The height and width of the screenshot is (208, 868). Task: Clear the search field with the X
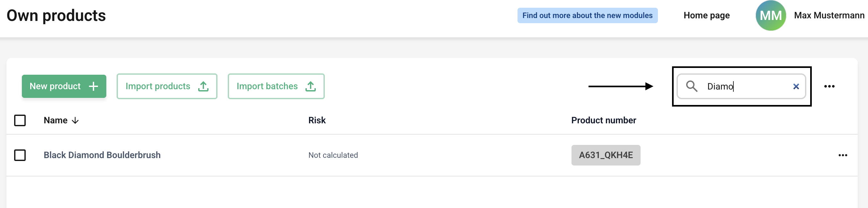tap(796, 87)
